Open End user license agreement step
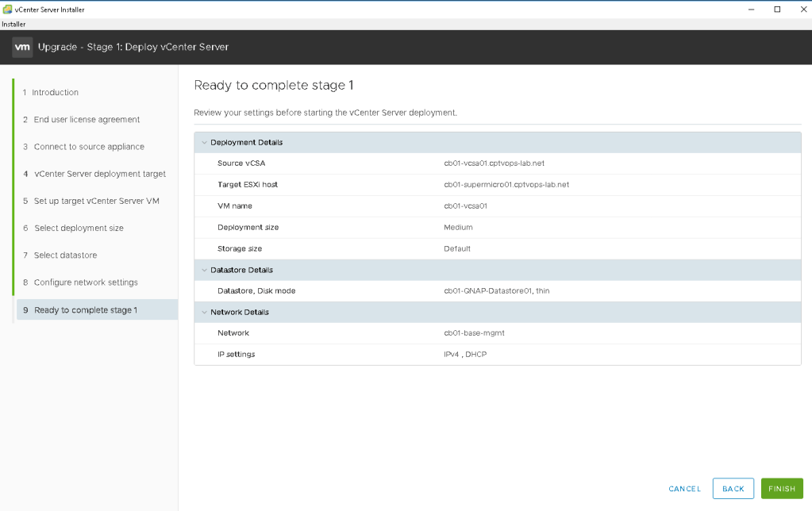This screenshot has height=511, width=812. (x=87, y=120)
